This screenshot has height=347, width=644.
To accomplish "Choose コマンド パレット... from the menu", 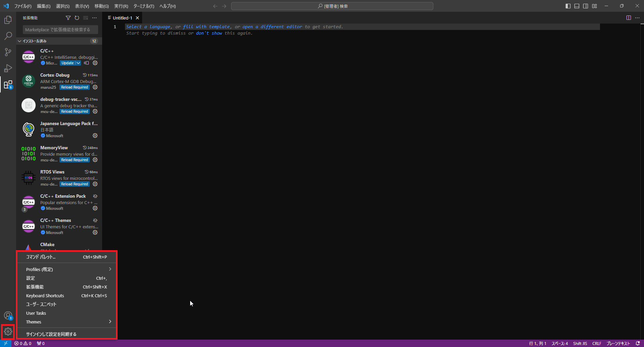I will [67, 257].
